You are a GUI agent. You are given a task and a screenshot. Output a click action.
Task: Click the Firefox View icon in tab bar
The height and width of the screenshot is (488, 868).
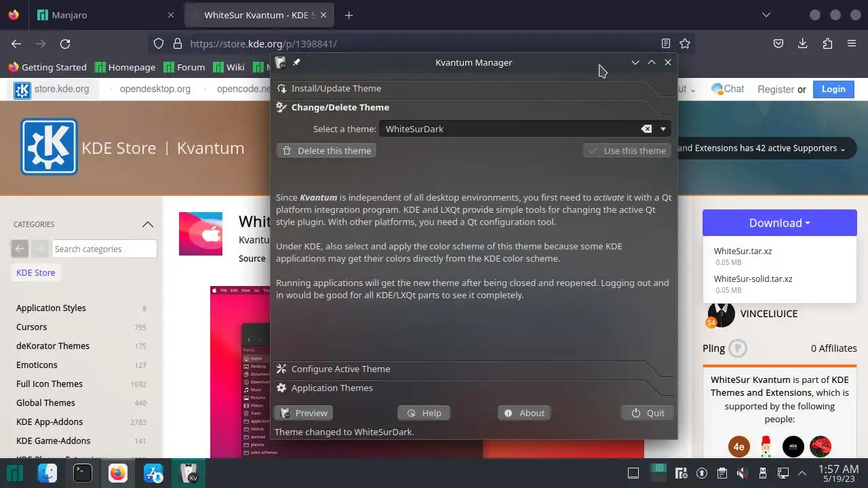pos(14,15)
